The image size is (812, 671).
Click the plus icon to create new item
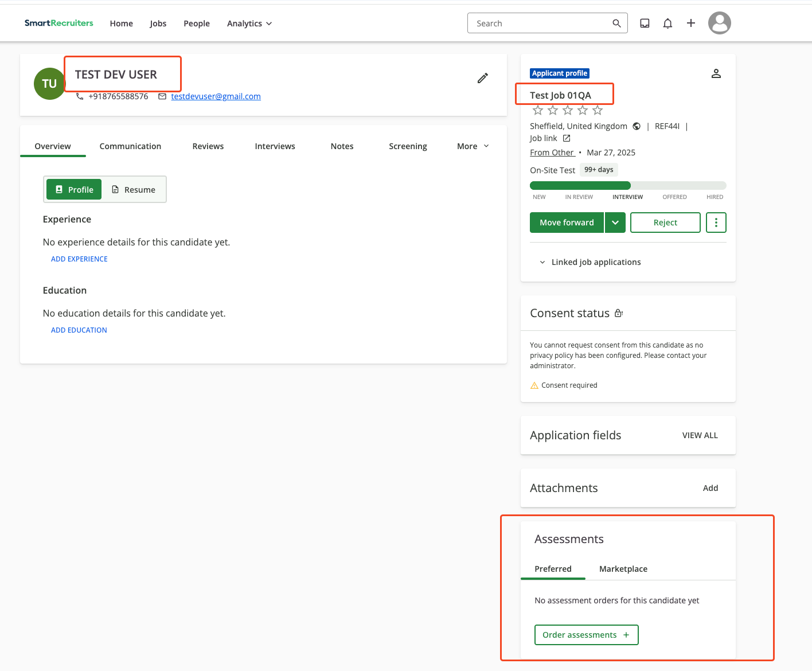[x=690, y=23]
